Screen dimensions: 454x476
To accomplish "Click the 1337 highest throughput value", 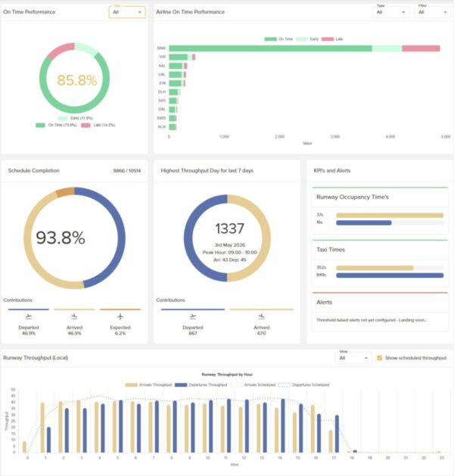I will pyautogui.click(x=229, y=229).
